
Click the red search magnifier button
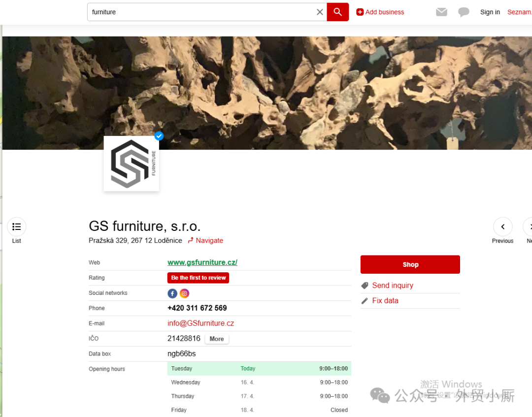tap(337, 12)
